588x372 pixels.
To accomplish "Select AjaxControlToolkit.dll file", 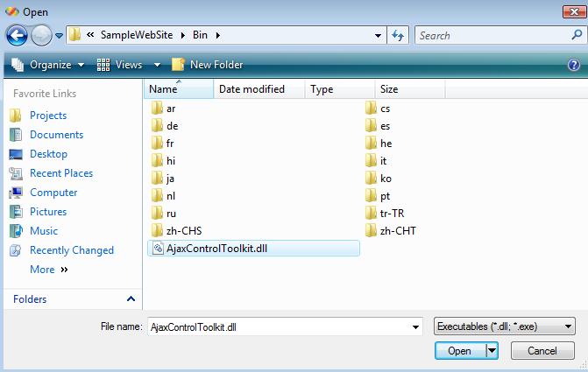I will point(254,249).
